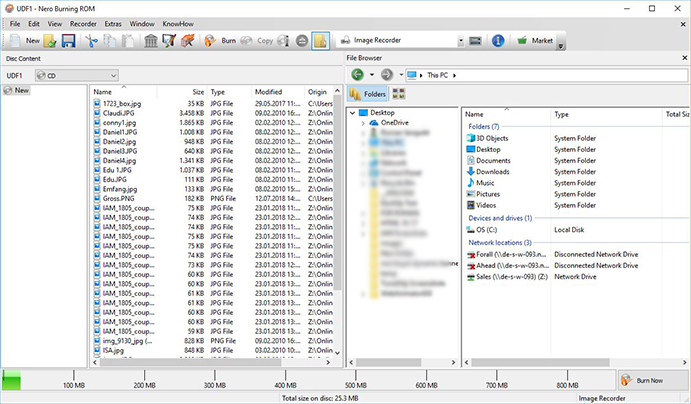This screenshot has width=691, height=404.
Task: Toggle the Folders pane button
Action: pyautogui.click(x=367, y=94)
